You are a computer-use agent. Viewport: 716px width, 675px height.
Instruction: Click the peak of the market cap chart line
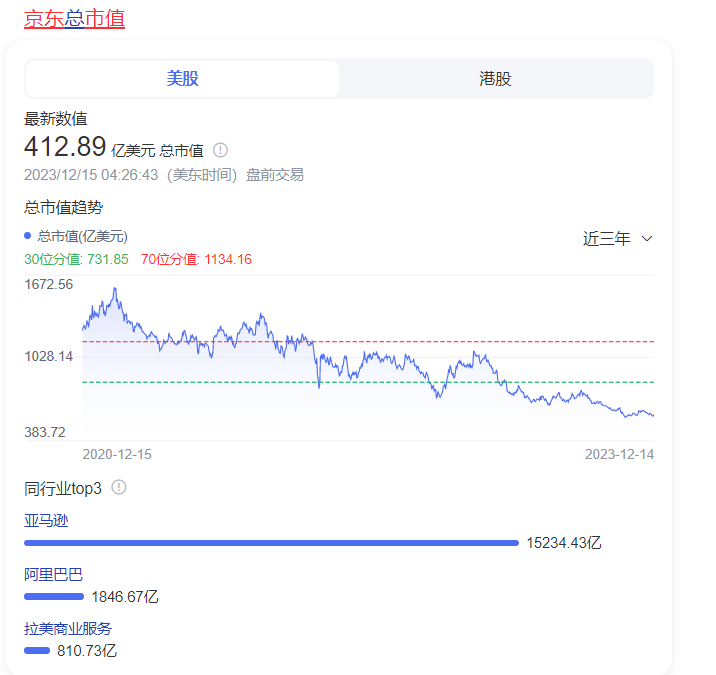coord(115,288)
